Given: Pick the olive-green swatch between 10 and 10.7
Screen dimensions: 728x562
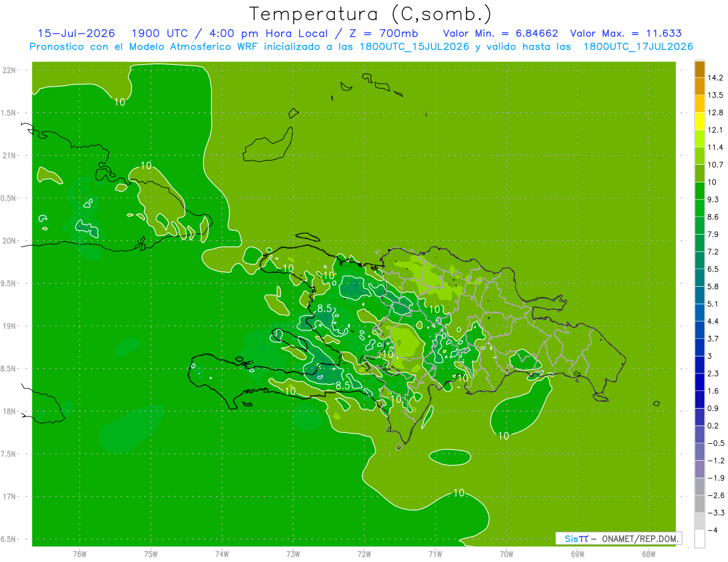Looking at the screenshot, I should tap(699, 173).
